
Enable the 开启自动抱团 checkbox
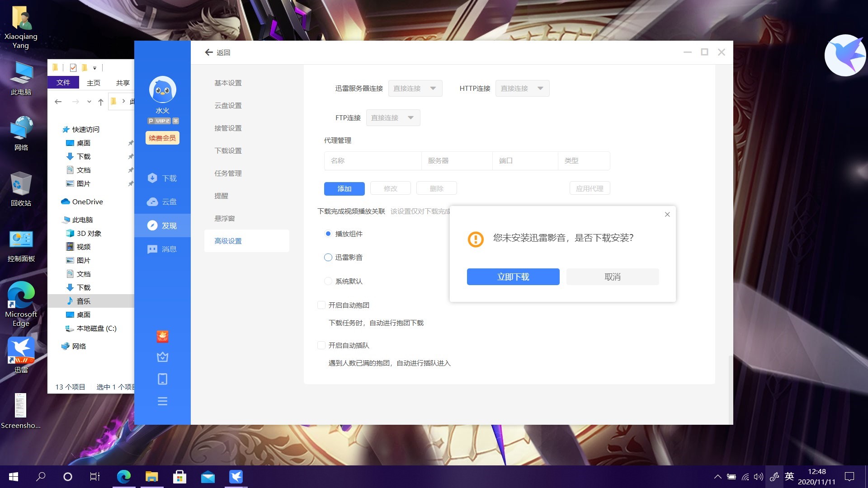point(321,305)
